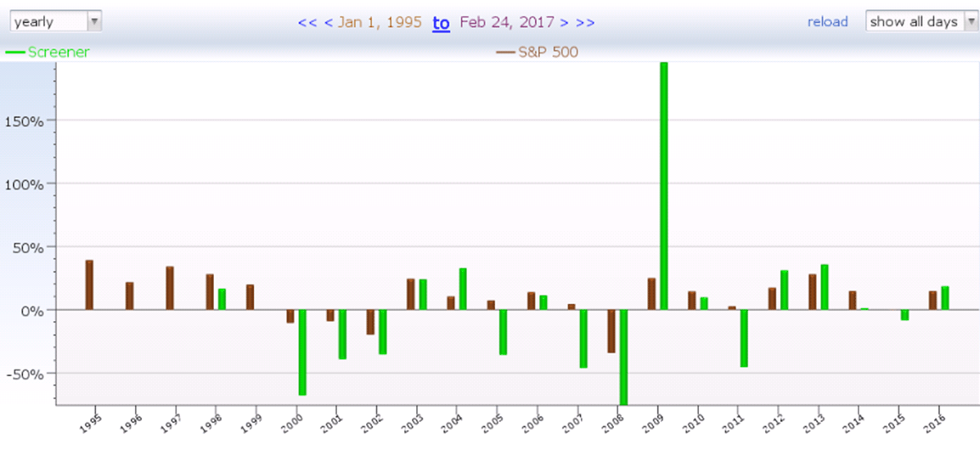
Task: Click the 2008 x-axis year label
Action: 614,423
